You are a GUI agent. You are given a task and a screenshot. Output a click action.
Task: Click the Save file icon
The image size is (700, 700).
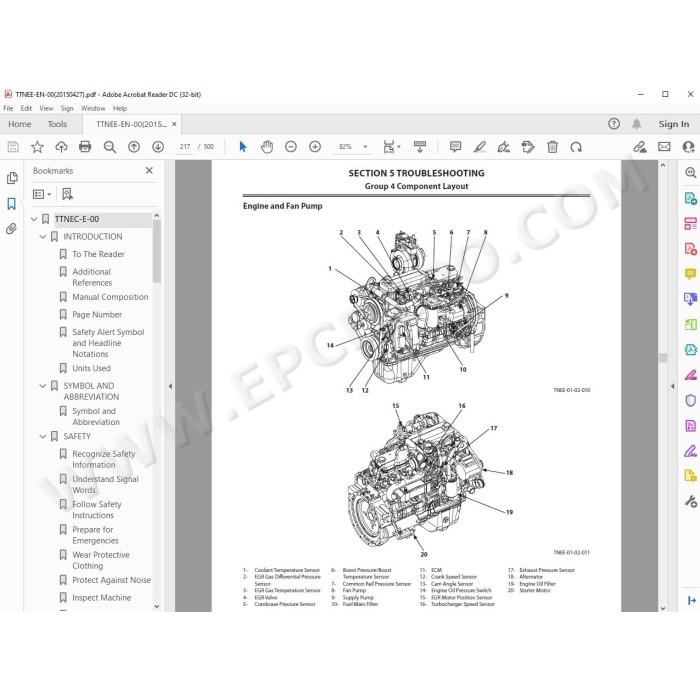[13, 146]
